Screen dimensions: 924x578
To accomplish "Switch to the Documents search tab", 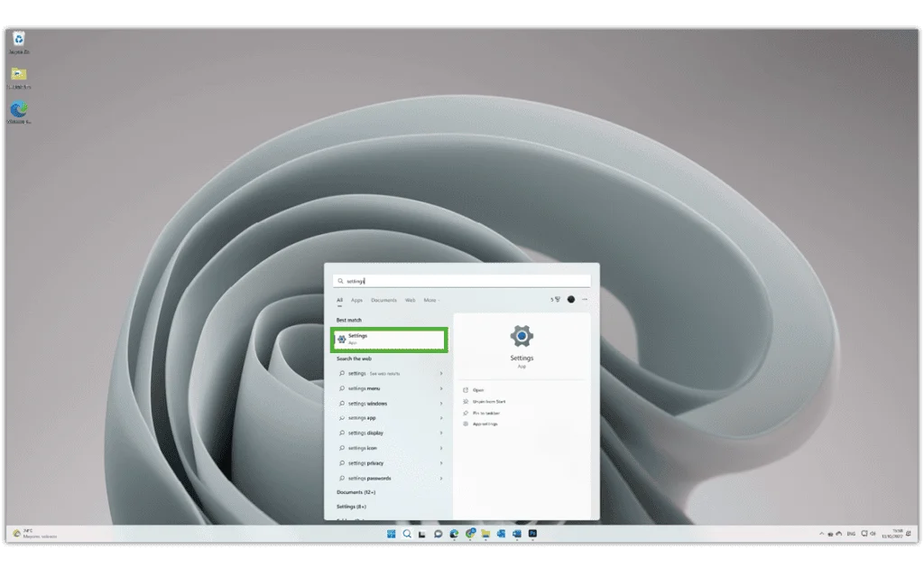I will click(x=383, y=300).
